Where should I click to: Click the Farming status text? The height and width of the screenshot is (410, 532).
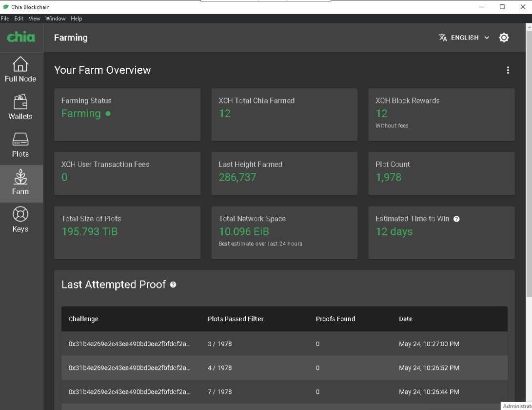click(x=81, y=113)
